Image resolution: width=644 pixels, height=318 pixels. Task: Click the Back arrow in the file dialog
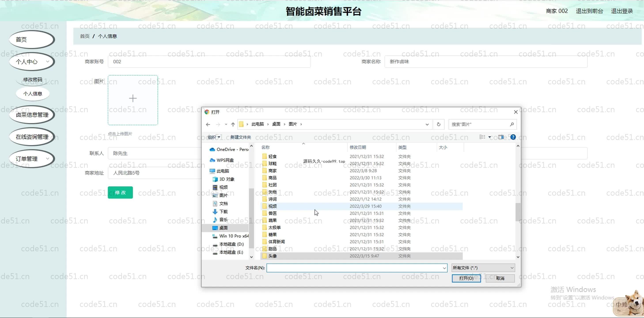pyautogui.click(x=208, y=124)
